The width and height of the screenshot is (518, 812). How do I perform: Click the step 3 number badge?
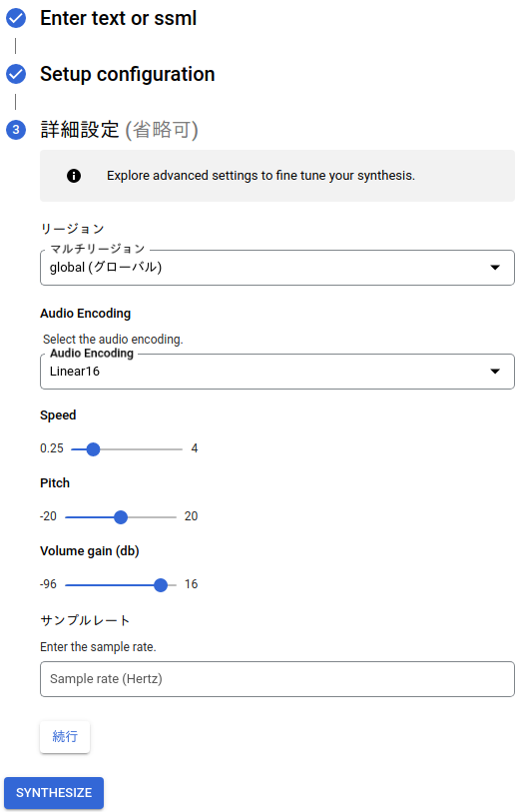[x=16, y=130]
